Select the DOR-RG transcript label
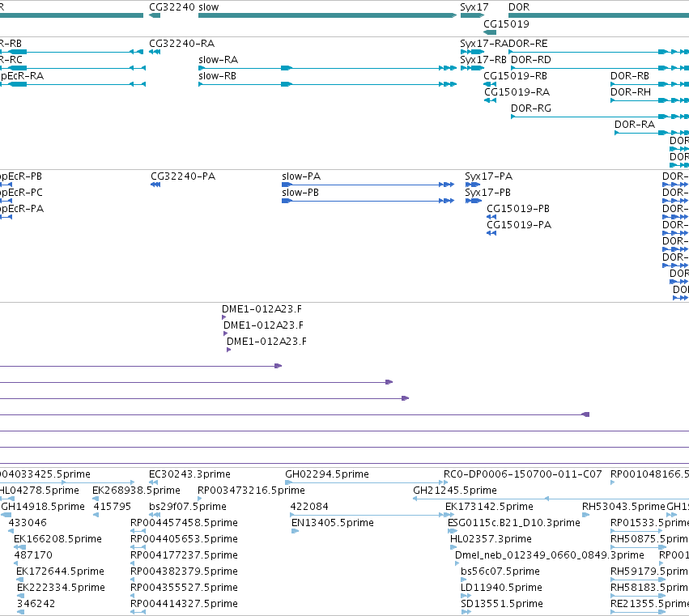The height and width of the screenshot is (616, 689). point(531,108)
